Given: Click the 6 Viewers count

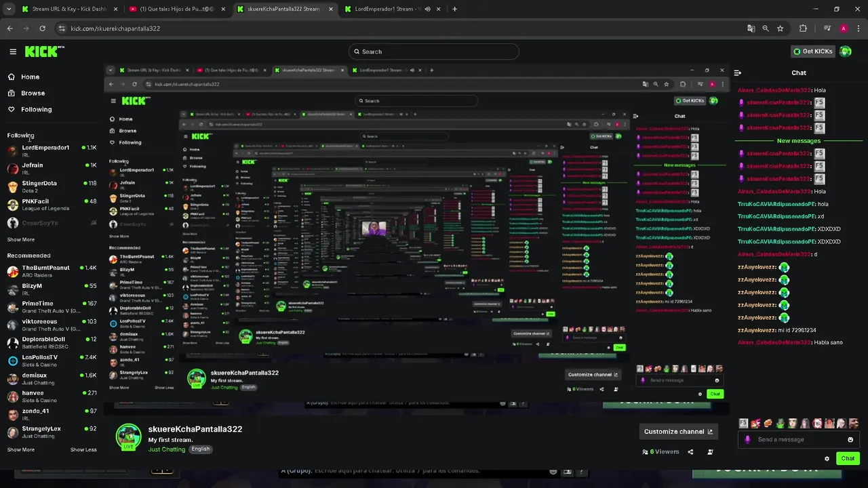Looking at the screenshot, I should (660, 452).
